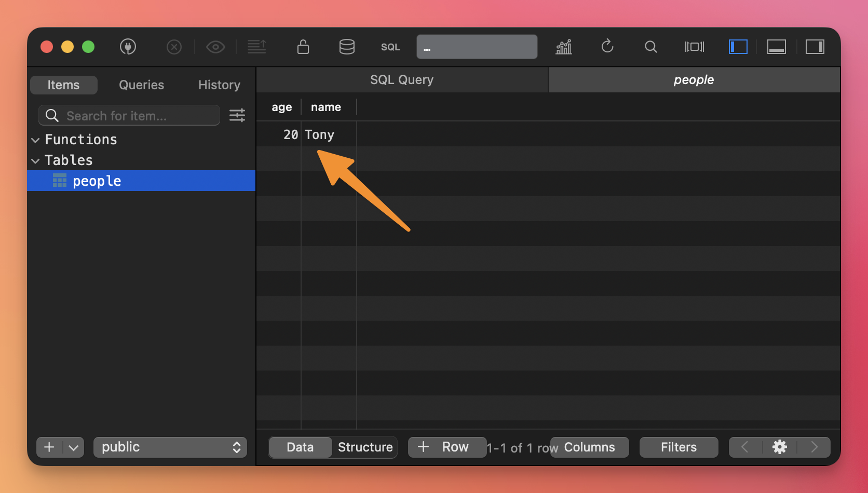Open the SQL editor button

pos(390,47)
